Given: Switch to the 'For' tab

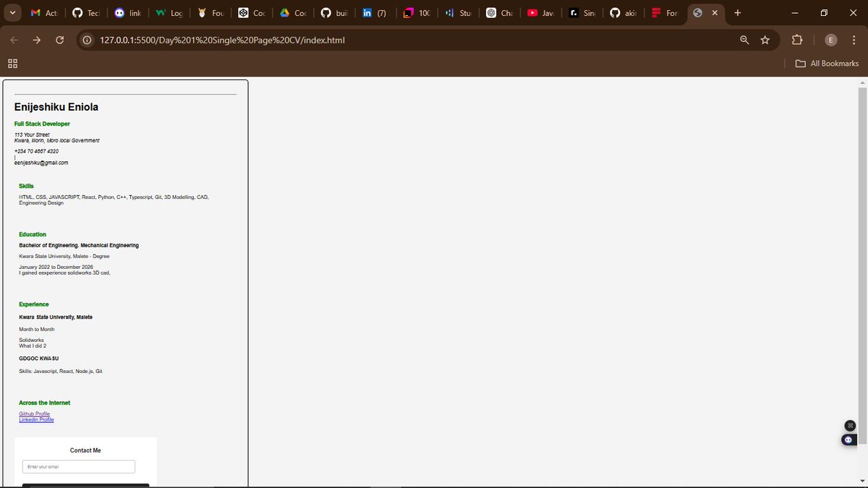Looking at the screenshot, I should pyautogui.click(x=665, y=13).
